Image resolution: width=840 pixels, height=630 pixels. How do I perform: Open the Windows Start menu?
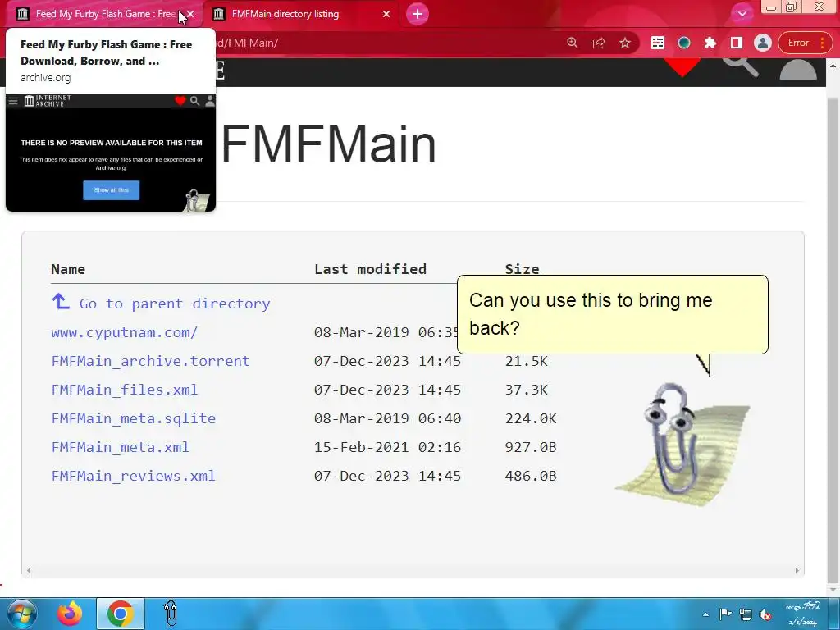[x=21, y=614]
